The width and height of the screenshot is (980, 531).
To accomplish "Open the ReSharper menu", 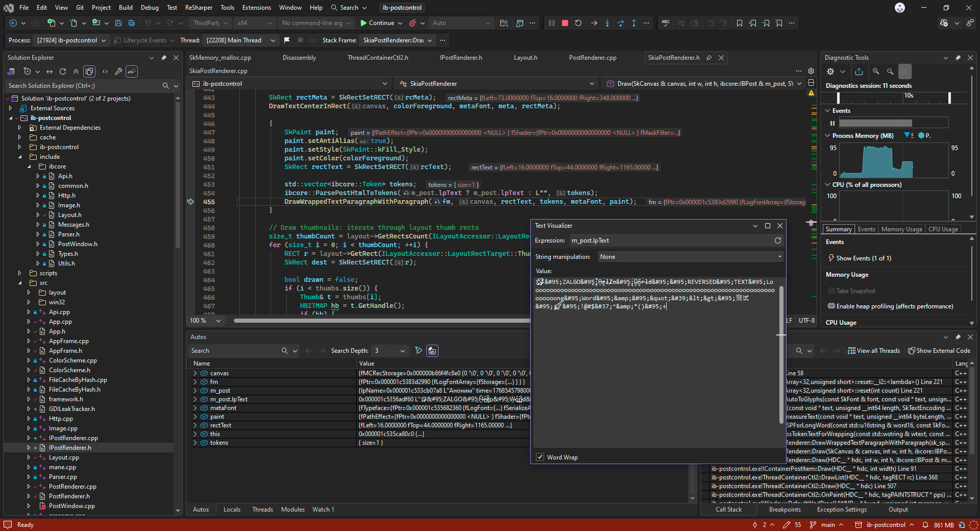I will [x=199, y=8].
